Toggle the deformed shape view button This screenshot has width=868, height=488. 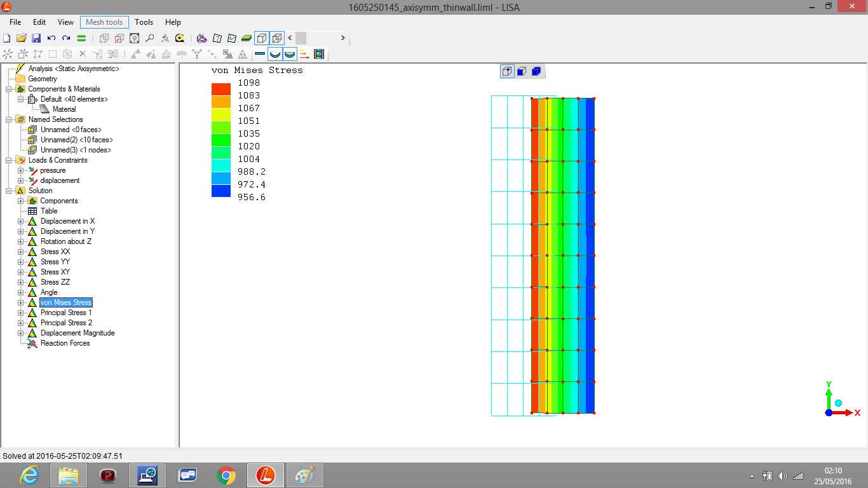point(275,55)
